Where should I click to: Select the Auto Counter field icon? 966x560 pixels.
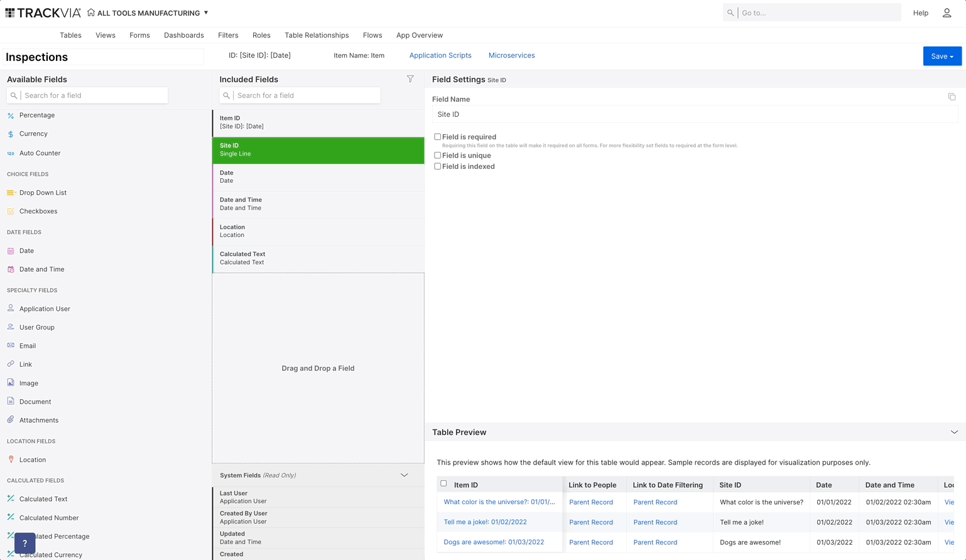pyautogui.click(x=11, y=153)
